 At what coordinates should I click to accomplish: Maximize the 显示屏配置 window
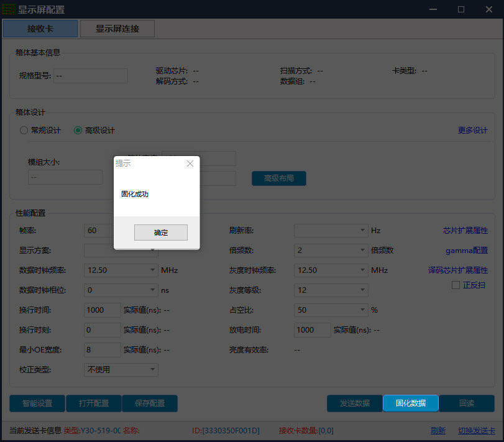click(461, 9)
